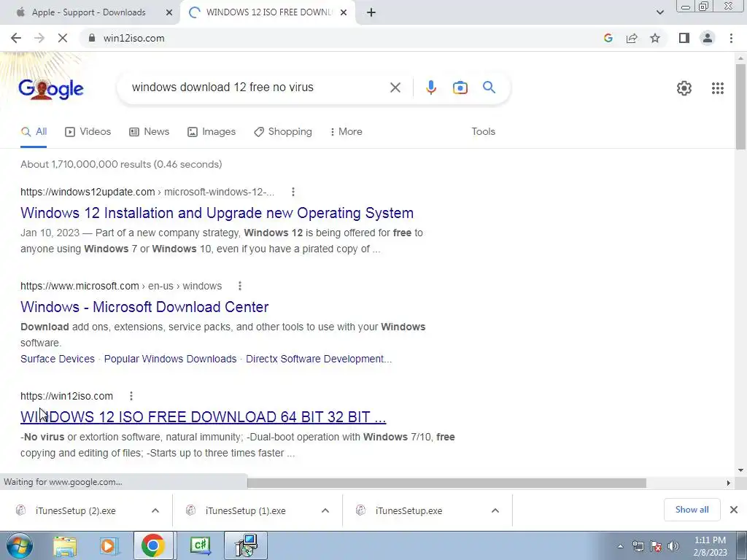Screen dimensions: 747x560
Task: Open a new browser tab
Action: tap(371, 12)
